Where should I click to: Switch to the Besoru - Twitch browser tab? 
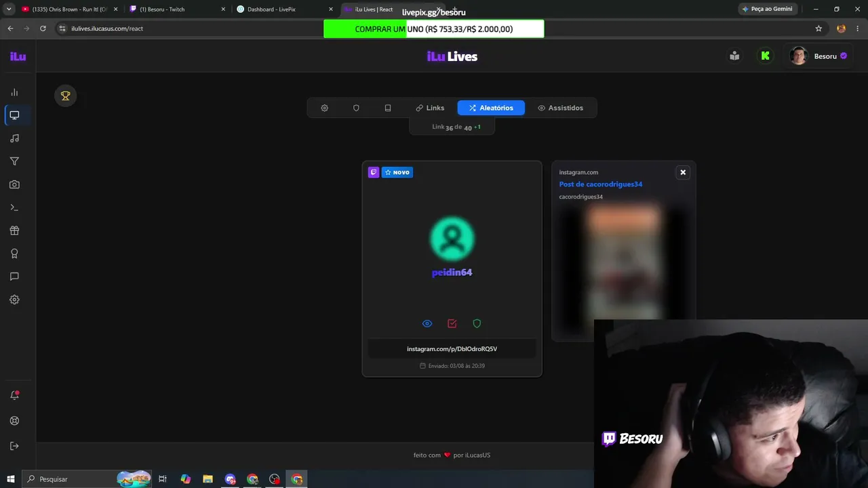point(178,9)
